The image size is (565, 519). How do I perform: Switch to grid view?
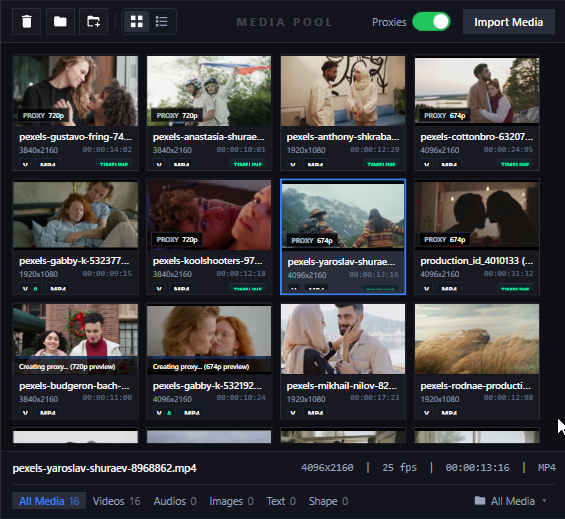click(x=137, y=22)
